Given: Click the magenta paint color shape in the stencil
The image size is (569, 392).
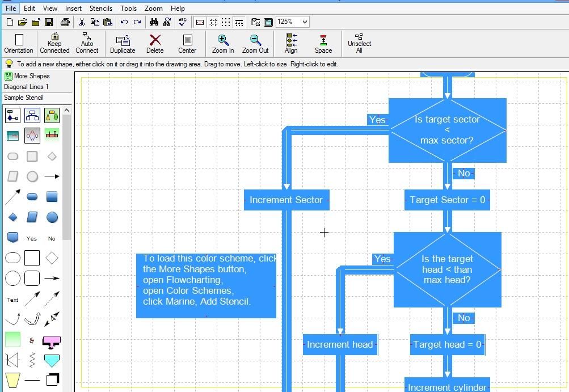Looking at the screenshot, I should pos(52,341).
